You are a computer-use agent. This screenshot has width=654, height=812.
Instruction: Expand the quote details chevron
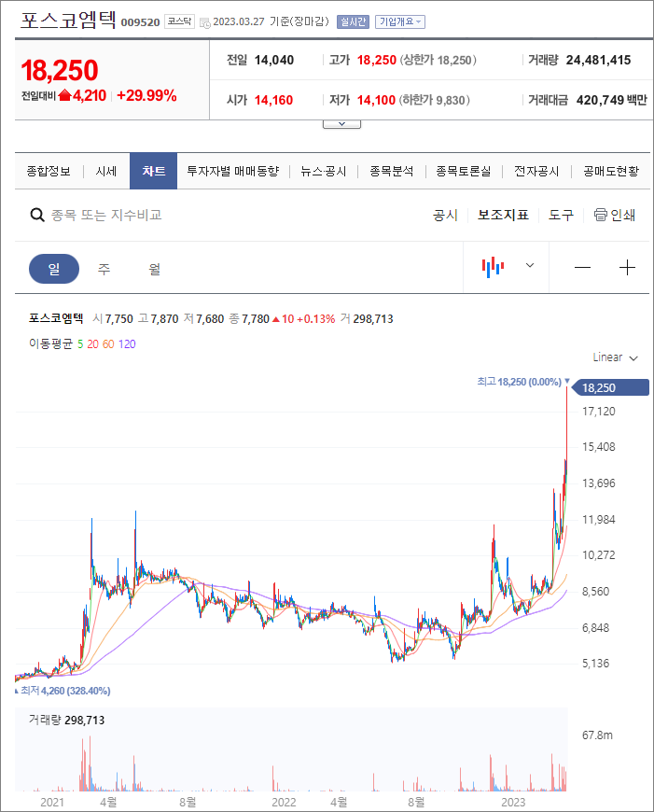pyautogui.click(x=341, y=124)
